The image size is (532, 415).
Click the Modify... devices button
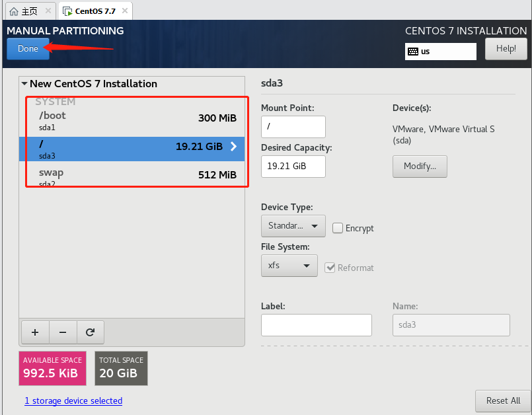point(420,167)
